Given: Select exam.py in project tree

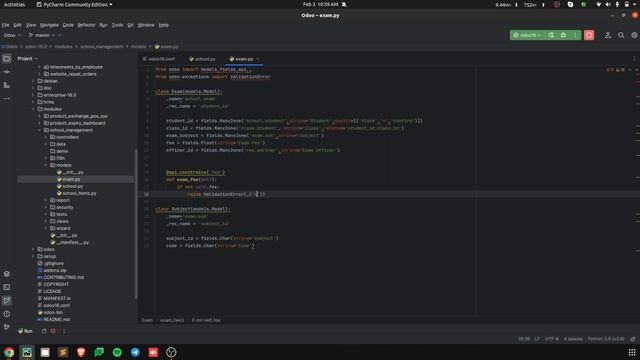Looking at the screenshot, I should [76, 179].
